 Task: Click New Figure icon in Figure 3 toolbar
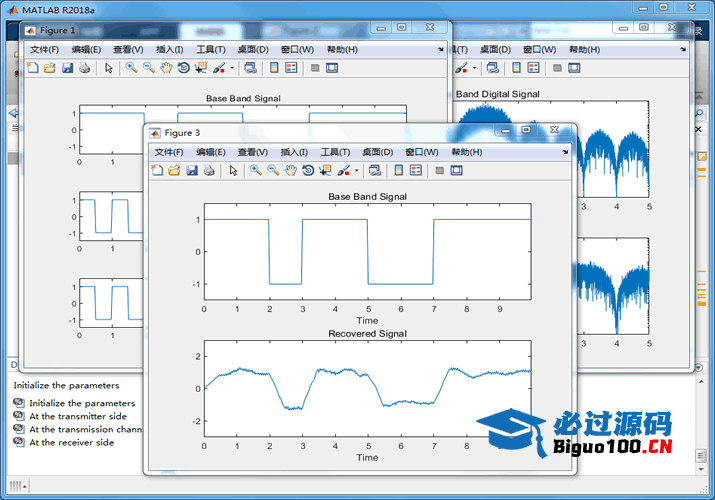pos(157,171)
